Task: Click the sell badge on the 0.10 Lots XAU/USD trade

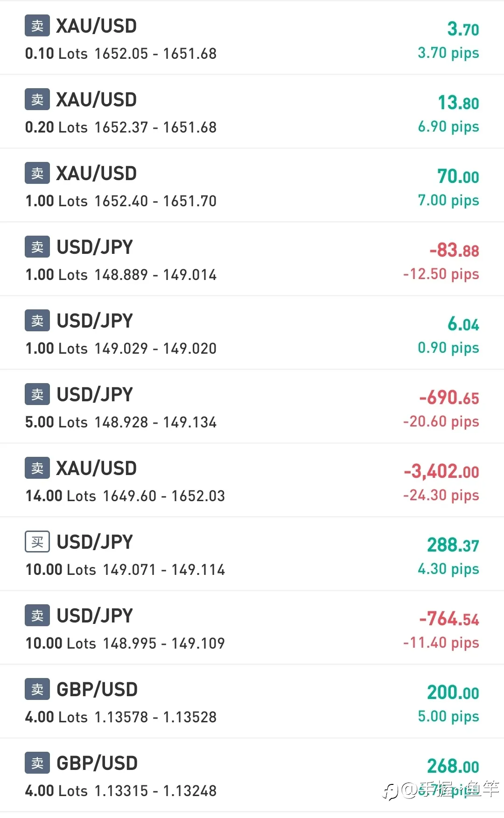Action: tap(37, 26)
